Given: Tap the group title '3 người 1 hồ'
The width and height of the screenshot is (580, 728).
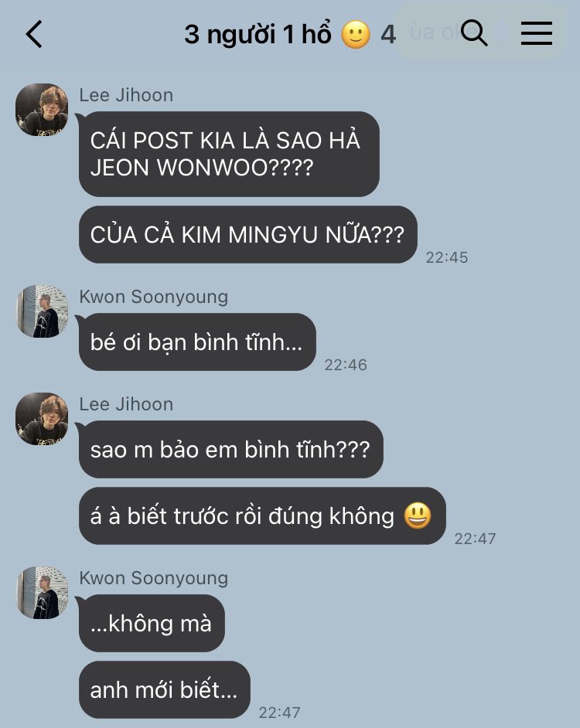Looking at the screenshot, I should point(258,34).
